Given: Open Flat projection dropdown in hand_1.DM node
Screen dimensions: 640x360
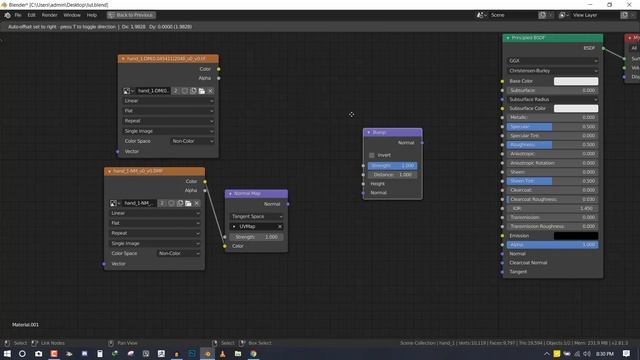Looking at the screenshot, I should click(x=169, y=111).
